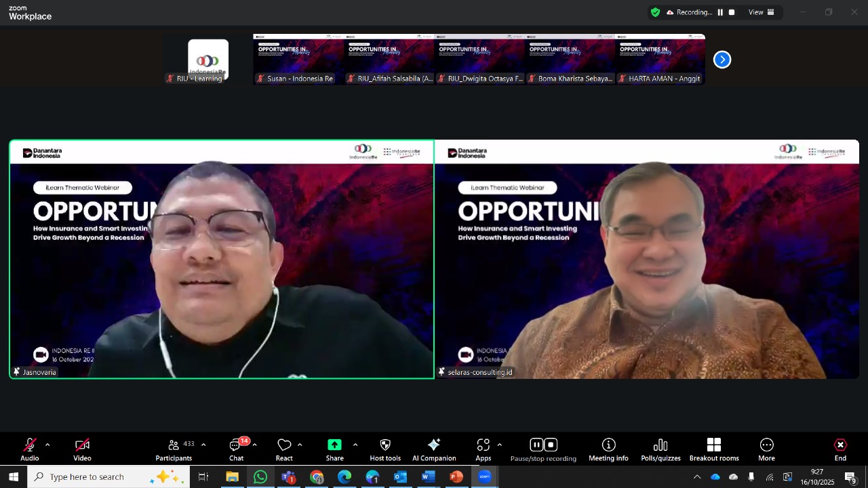Open Host tools shield icon
Screen dimensions: 868x488
click(385, 449)
